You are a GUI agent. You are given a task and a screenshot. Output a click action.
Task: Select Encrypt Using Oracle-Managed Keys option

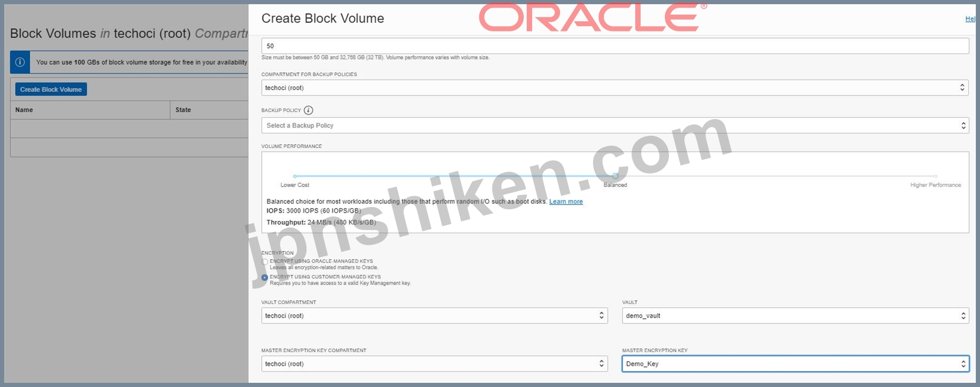pyautogui.click(x=265, y=262)
